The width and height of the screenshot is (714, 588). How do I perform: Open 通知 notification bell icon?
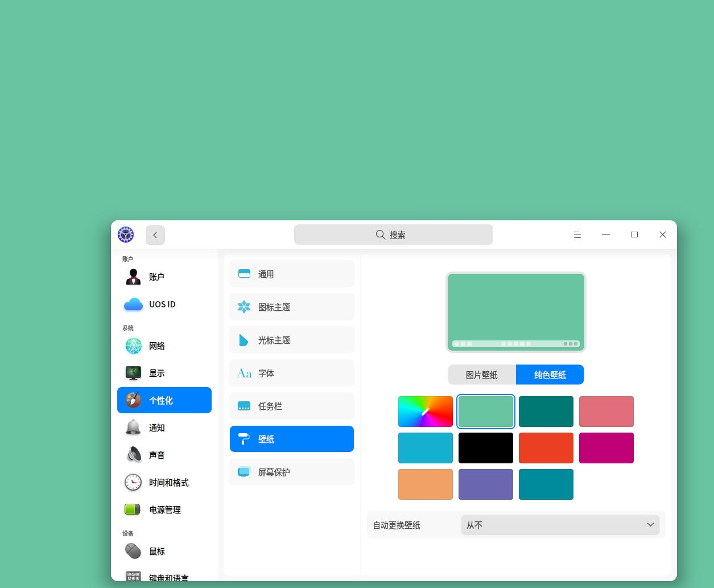(x=133, y=427)
